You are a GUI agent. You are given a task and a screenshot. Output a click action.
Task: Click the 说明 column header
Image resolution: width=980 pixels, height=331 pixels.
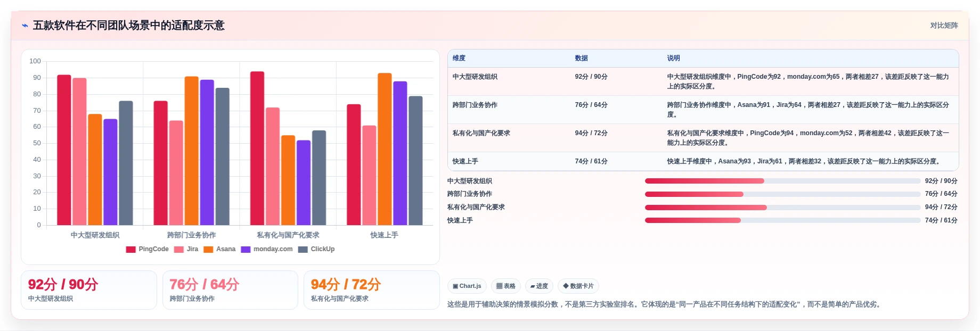coord(673,58)
